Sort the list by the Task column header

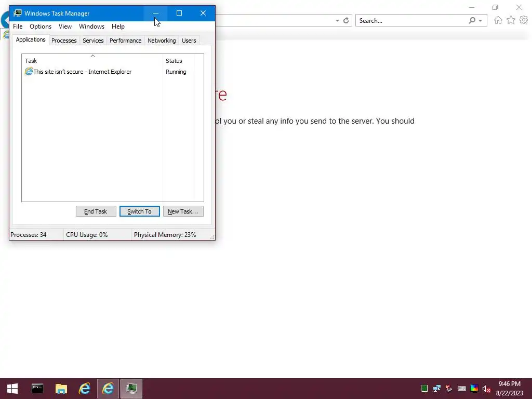point(92,60)
